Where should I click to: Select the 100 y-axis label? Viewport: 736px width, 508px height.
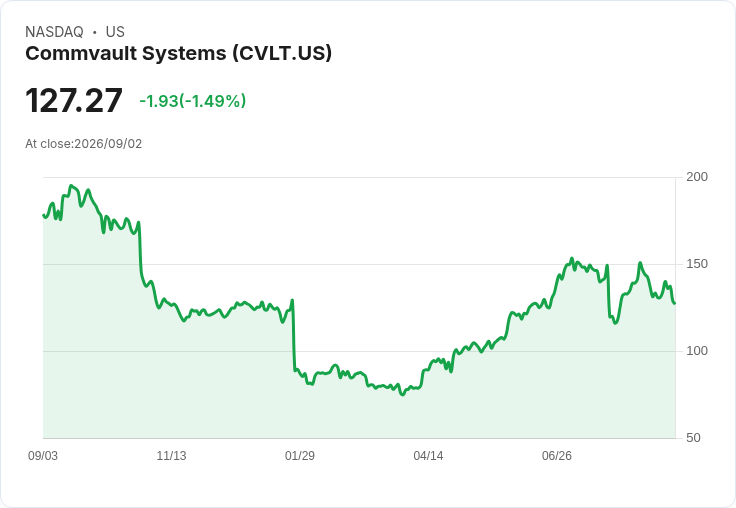697,351
